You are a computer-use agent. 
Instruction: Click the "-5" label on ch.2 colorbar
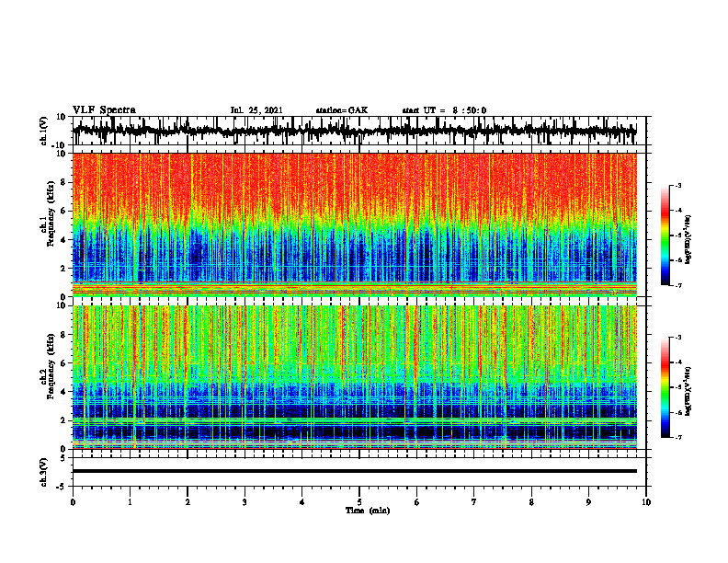point(678,387)
